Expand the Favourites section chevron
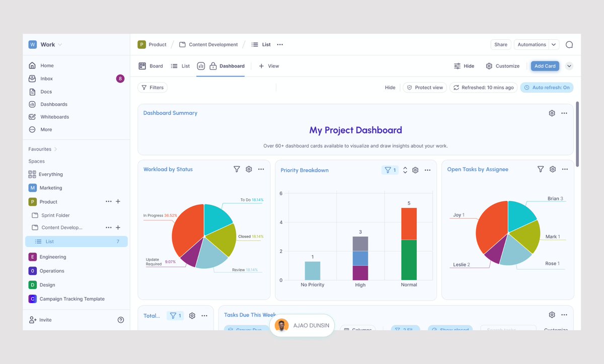 click(55, 149)
